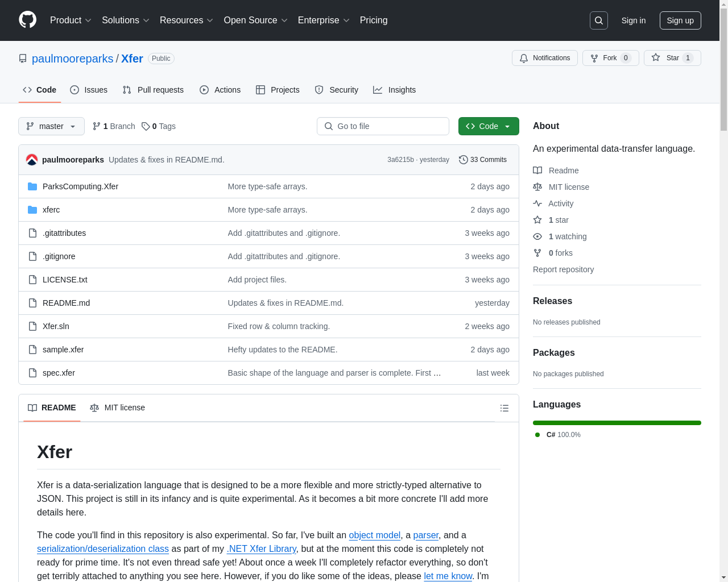Open the search magnifier button

pos(599,20)
